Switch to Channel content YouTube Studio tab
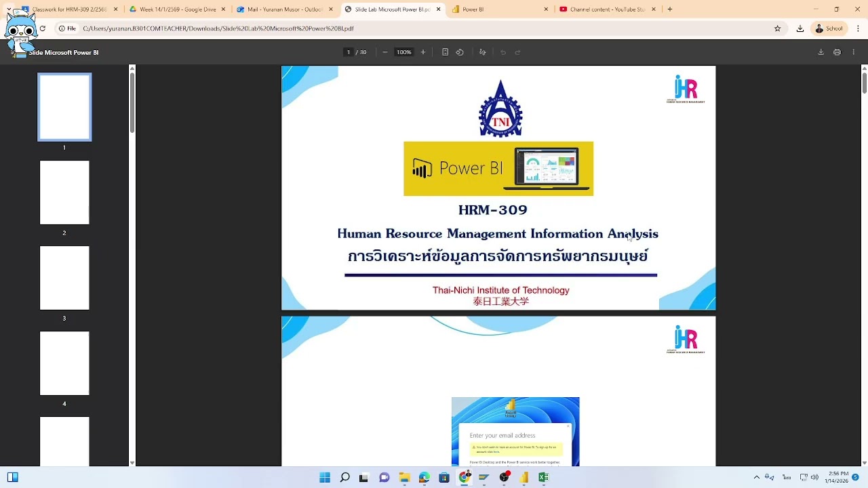The height and width of the screenshot is (488, 868). click(608, 9)
